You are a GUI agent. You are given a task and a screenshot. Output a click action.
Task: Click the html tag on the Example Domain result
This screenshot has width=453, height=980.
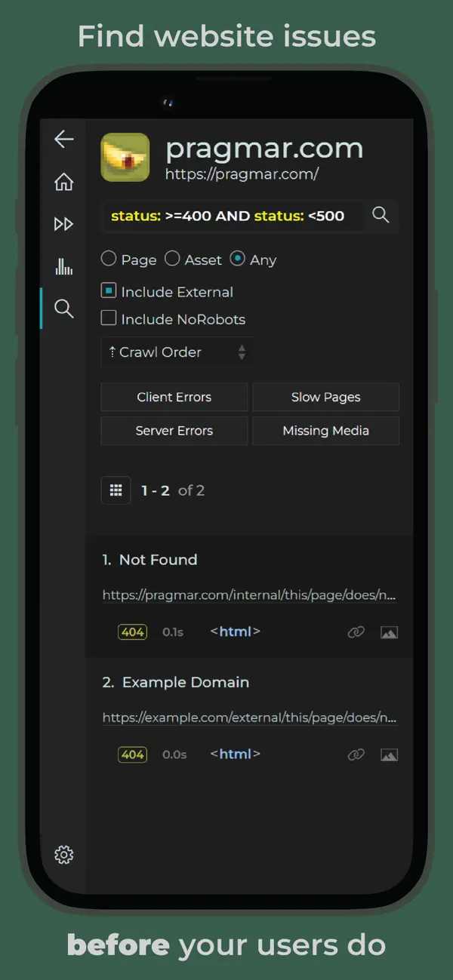(x=236, y=754)
